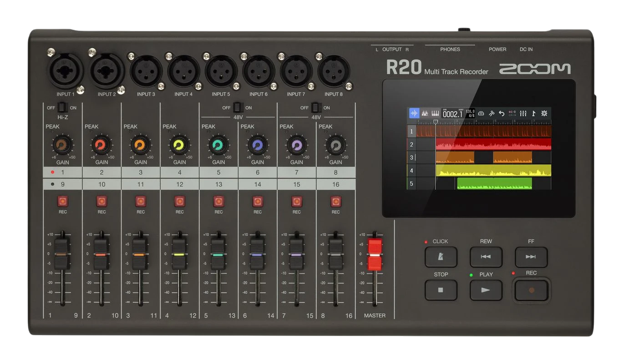
Task: Arm channel 5 REC button
Action: tap(219, 202)
